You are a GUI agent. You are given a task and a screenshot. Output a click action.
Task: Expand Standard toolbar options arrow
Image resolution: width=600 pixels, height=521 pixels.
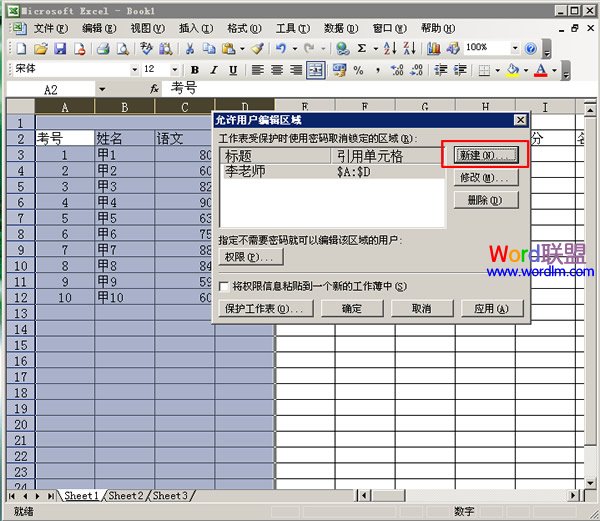[x=547, y=49]
